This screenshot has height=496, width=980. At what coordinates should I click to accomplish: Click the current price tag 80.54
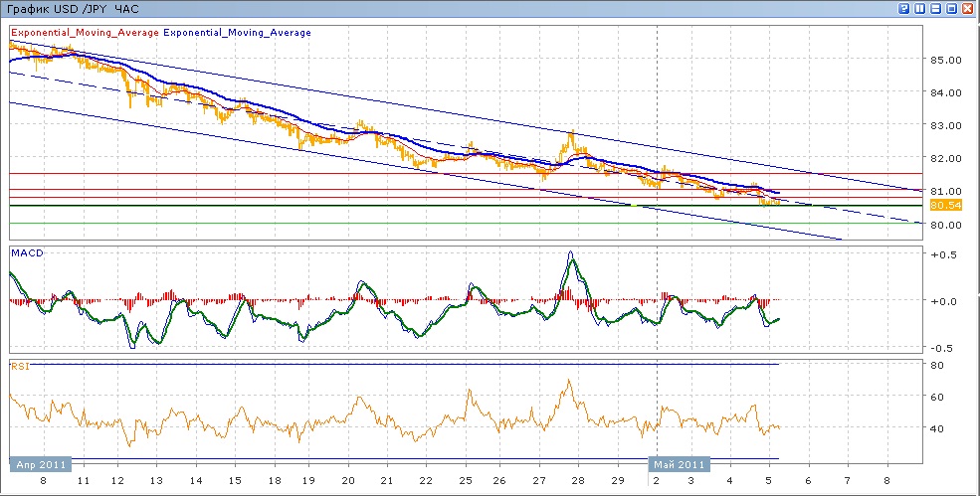click(944, 205)
